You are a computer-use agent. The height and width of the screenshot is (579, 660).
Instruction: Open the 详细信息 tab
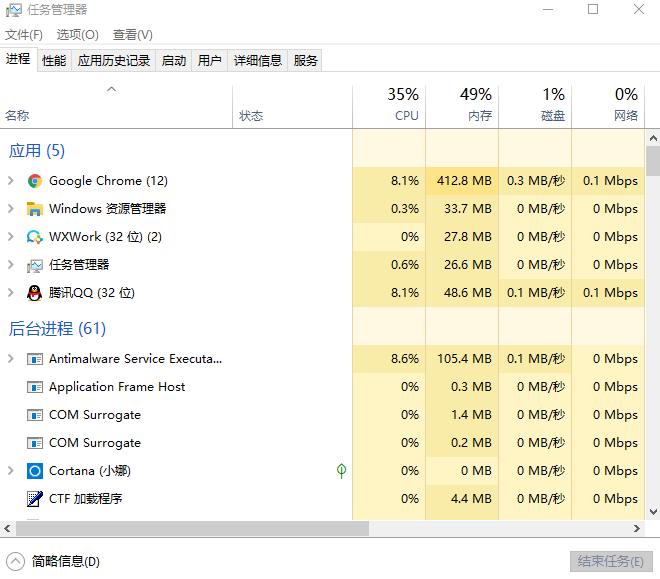258,61
